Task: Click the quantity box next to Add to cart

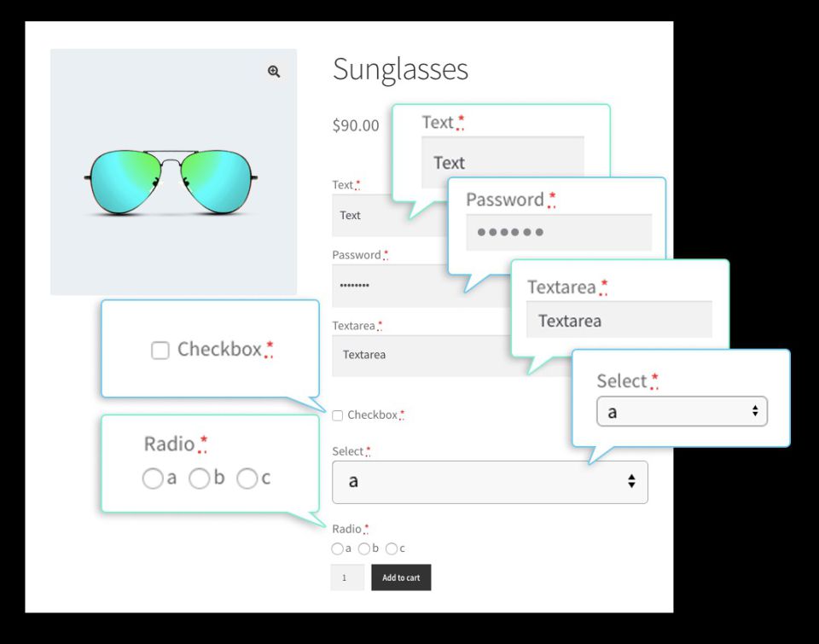Action: 347,577
